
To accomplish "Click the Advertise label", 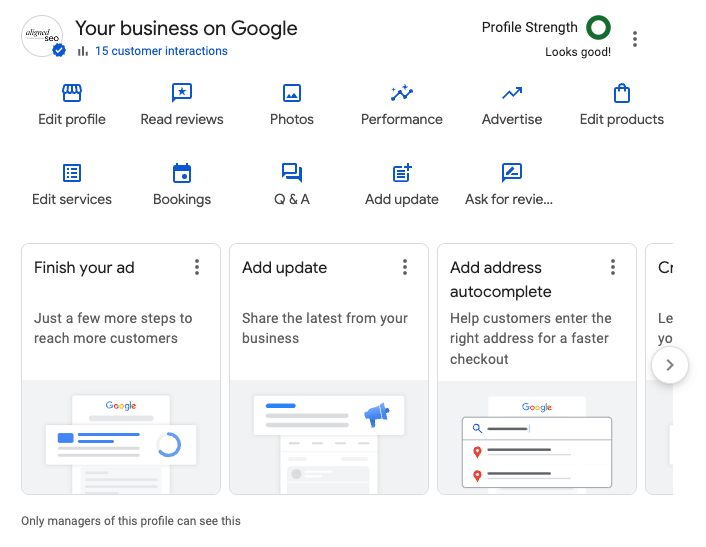I will click(512, 119).
